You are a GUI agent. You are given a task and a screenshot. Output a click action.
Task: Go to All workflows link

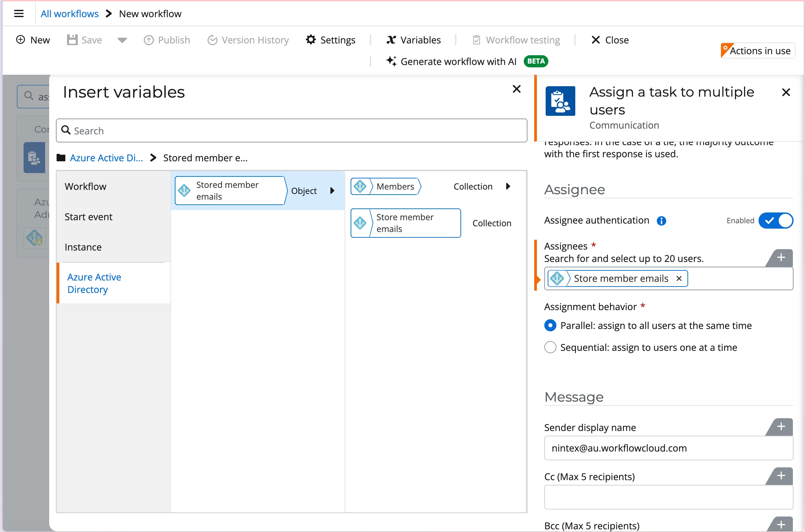(x=70, y=13)
